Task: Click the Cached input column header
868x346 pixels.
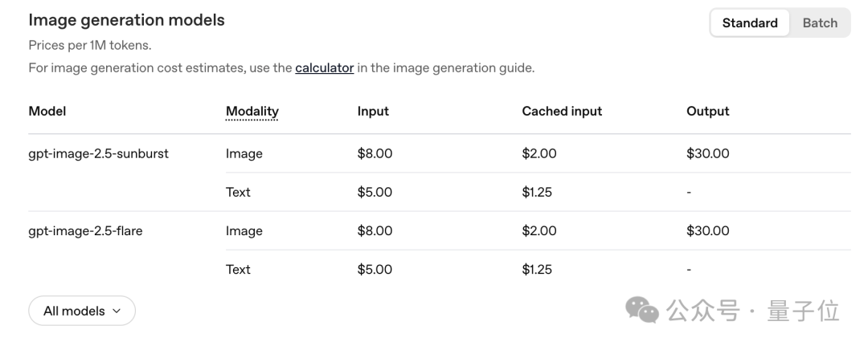Action: (562, 111)
